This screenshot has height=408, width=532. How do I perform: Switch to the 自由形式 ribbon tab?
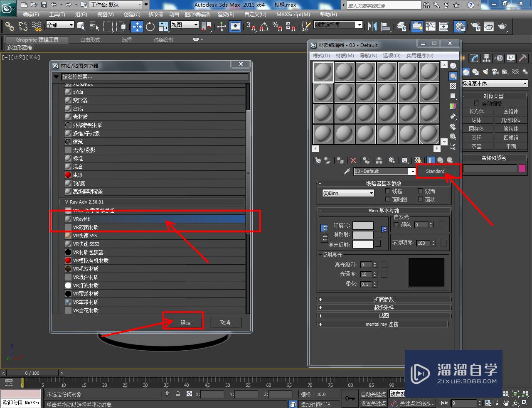click(90, 40)
